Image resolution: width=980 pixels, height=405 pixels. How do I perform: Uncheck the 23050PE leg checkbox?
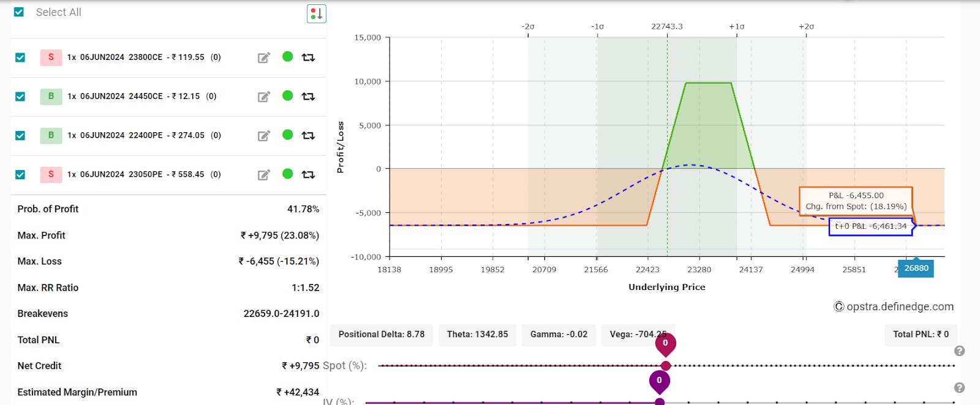(x=20, y=175)
